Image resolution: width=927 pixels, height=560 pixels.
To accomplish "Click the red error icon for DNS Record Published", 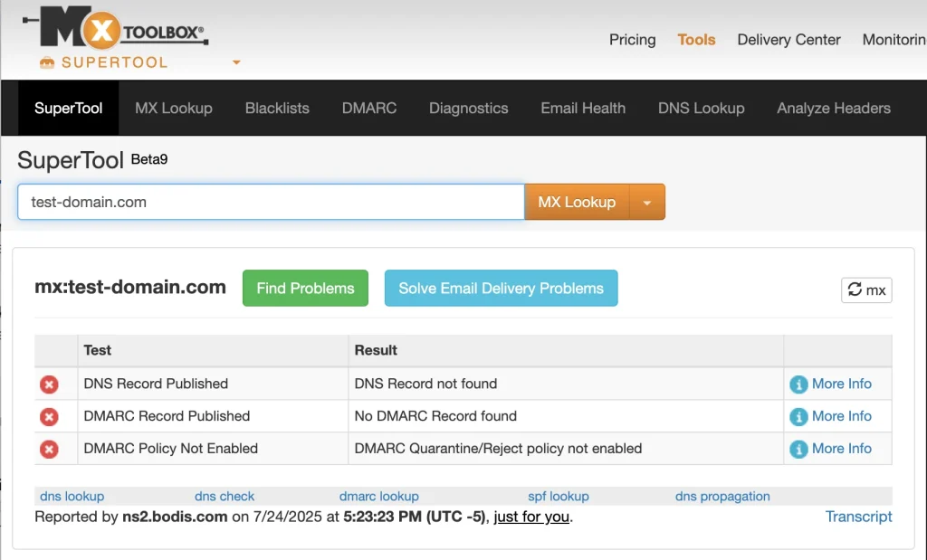I will (x=49, y=384).
